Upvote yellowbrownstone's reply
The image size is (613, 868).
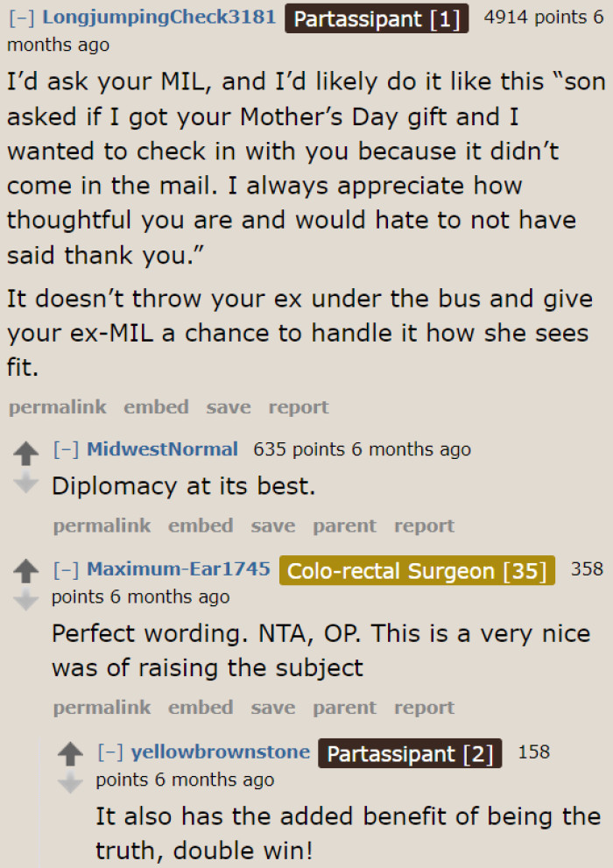(x=72, y=752)
